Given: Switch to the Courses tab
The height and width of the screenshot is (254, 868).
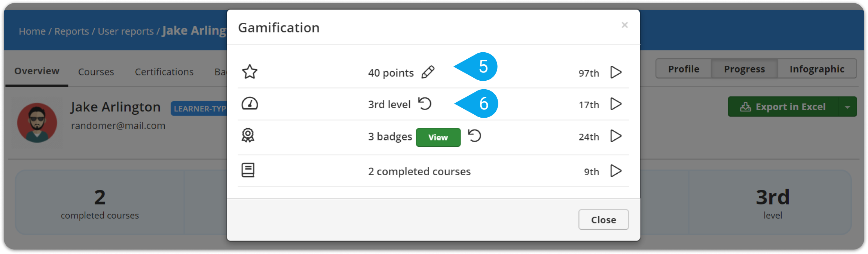Looking at the screenshot, I should [96, 72].
